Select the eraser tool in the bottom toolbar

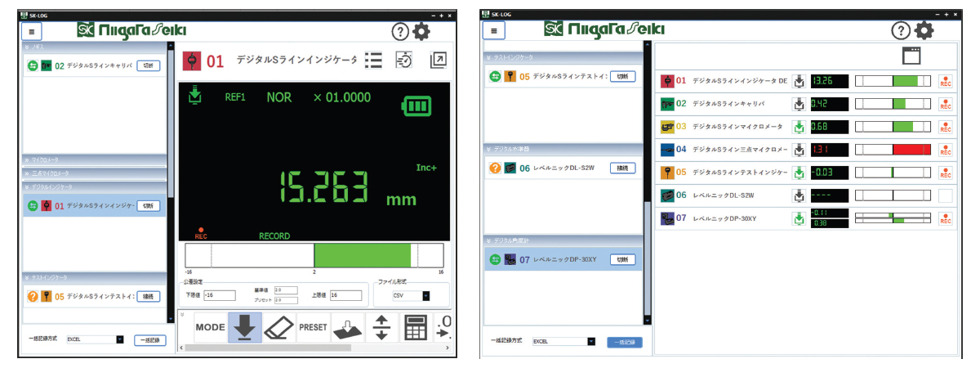pos(278,327)
